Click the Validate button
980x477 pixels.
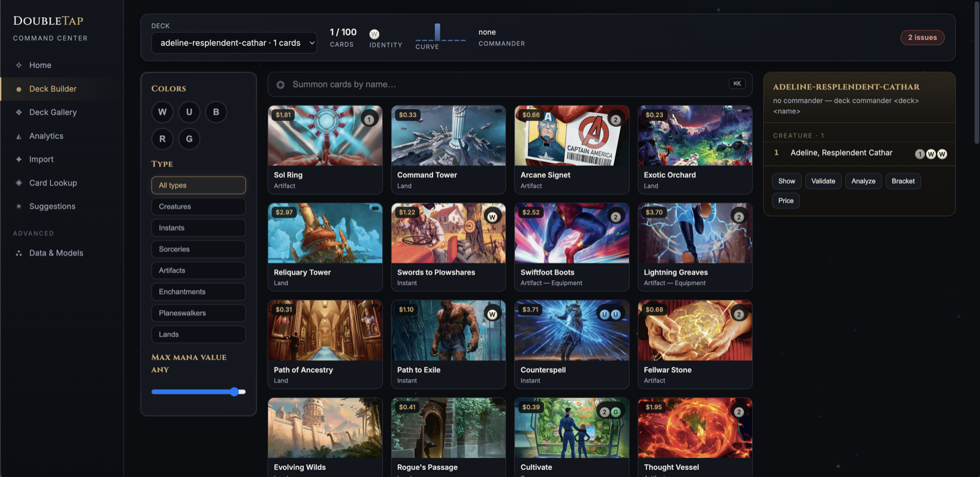point(823,181)
